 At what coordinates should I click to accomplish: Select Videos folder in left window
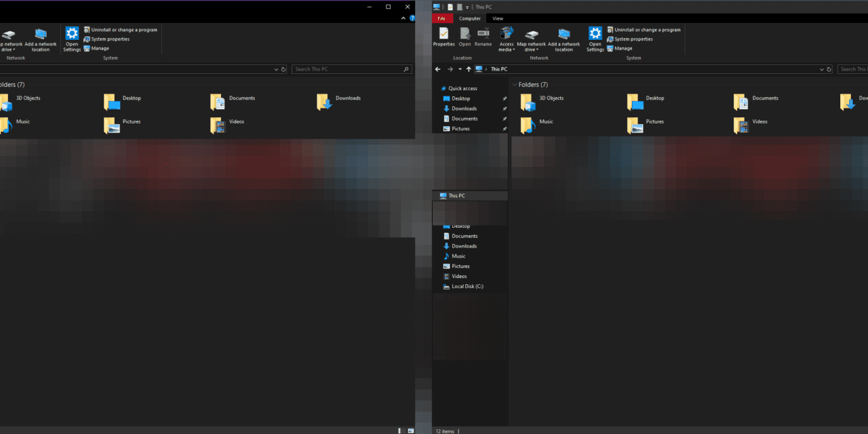(227, 125)
